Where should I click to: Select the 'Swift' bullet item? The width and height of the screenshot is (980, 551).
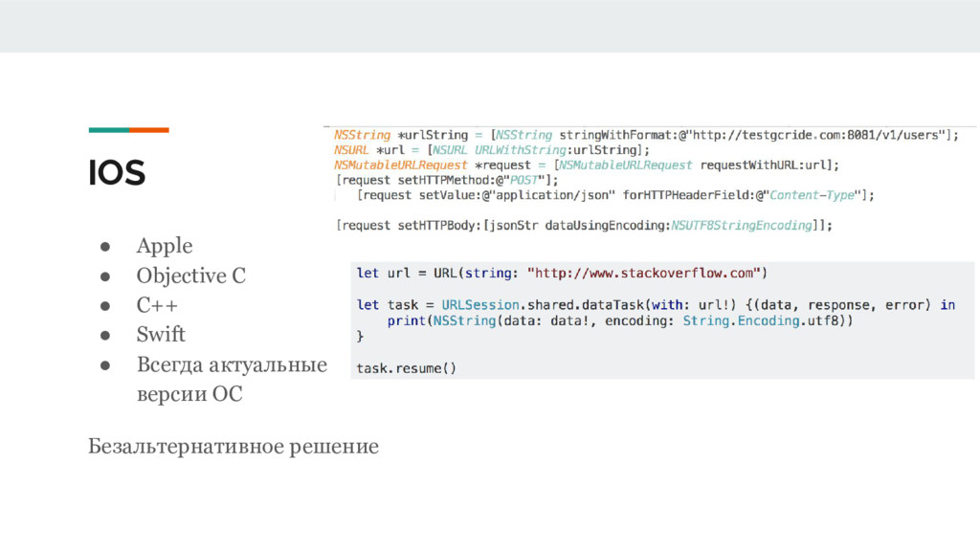pyautogui.click(x=161, y=334)
